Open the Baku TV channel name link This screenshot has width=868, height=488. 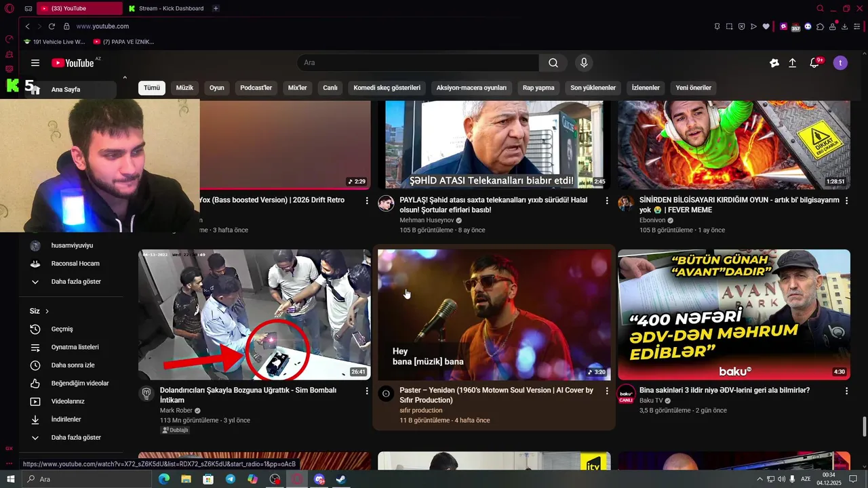(x=652, y=401)
